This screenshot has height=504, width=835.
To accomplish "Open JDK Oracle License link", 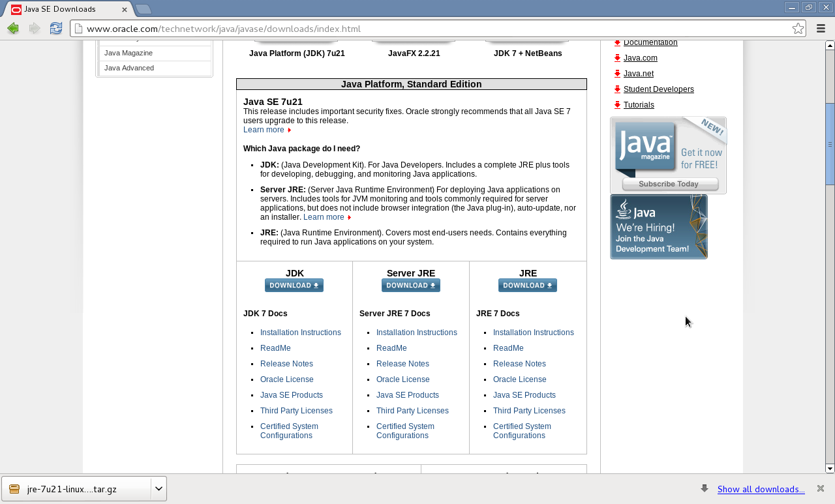I will (287, 379).
